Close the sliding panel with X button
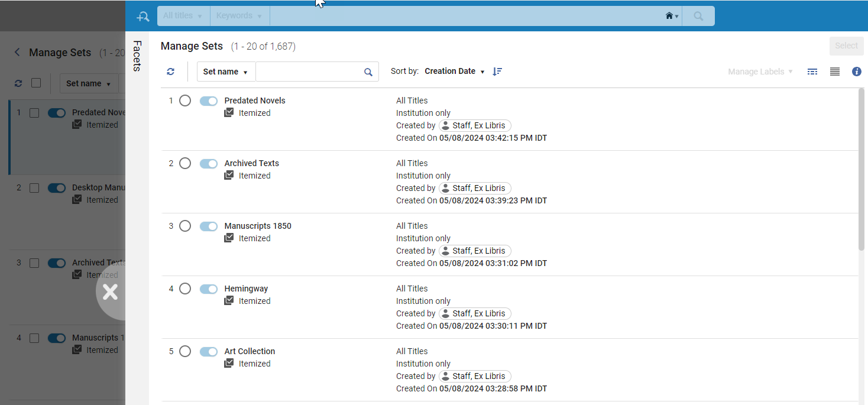Screen dimensions: 868x405 click(x=111, y=291)
